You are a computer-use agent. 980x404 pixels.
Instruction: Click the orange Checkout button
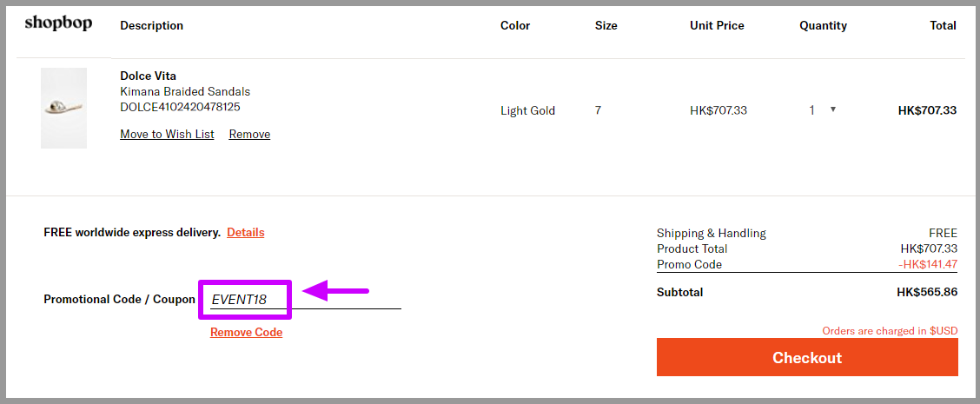coord(807,357)
